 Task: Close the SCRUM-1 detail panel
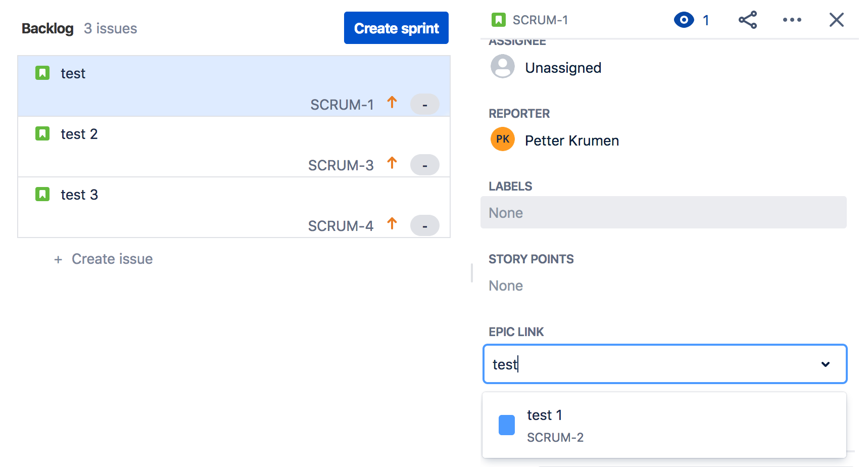click(837, 20)
